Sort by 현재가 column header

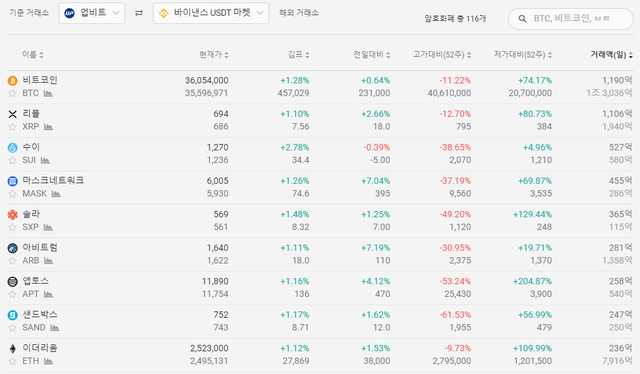214,55
